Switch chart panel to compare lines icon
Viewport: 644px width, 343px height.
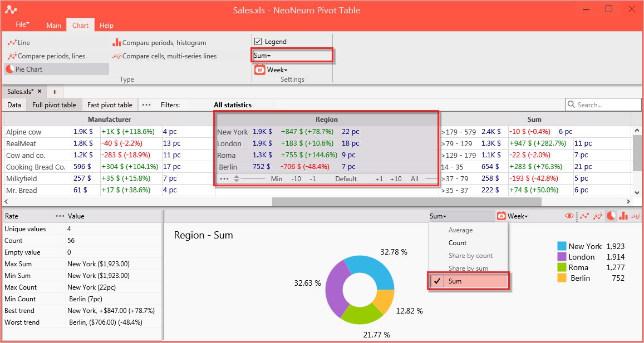point(598,216)
